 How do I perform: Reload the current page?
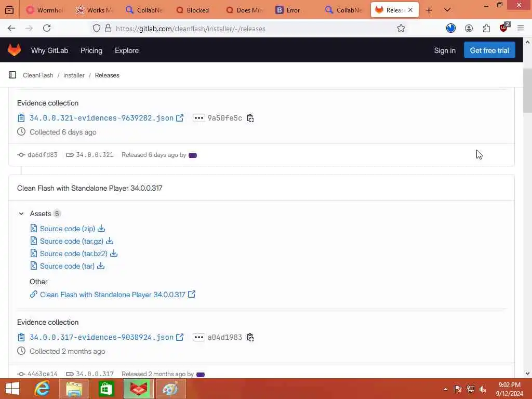point(47,29)
